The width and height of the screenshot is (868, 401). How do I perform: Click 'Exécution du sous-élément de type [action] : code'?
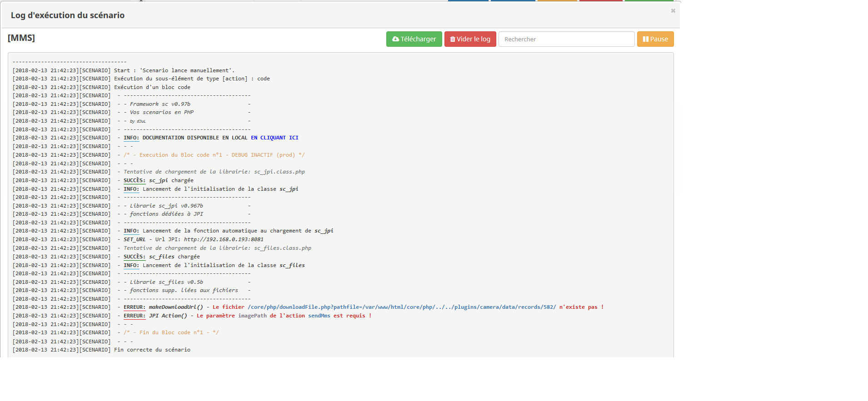[x=141, y=79]
